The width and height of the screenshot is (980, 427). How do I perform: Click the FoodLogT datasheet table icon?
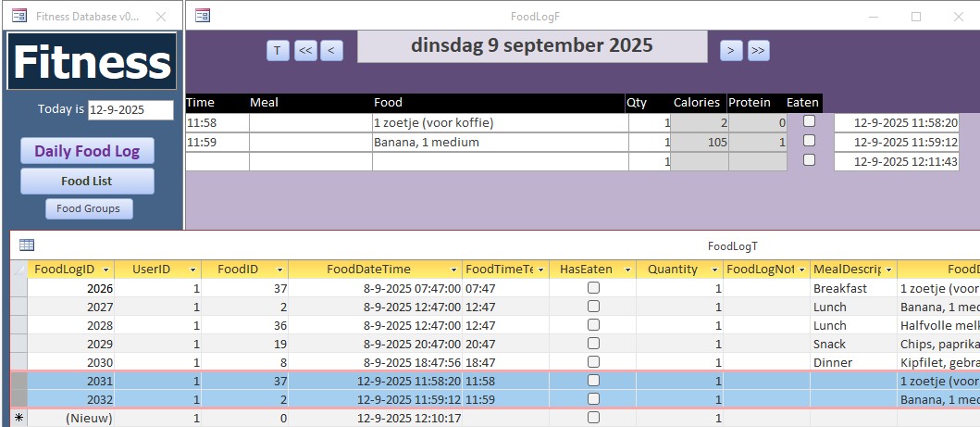coord(27,245)
